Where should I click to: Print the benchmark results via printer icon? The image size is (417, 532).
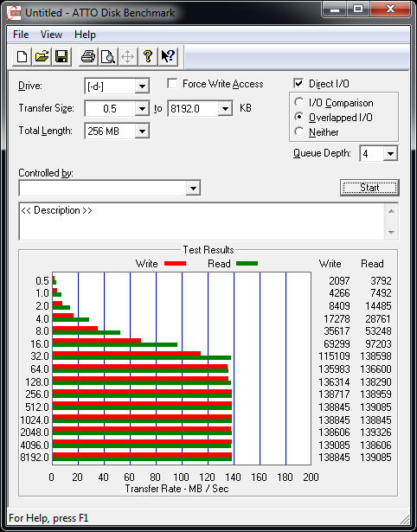pyautogui.click(x=88, y=56)
